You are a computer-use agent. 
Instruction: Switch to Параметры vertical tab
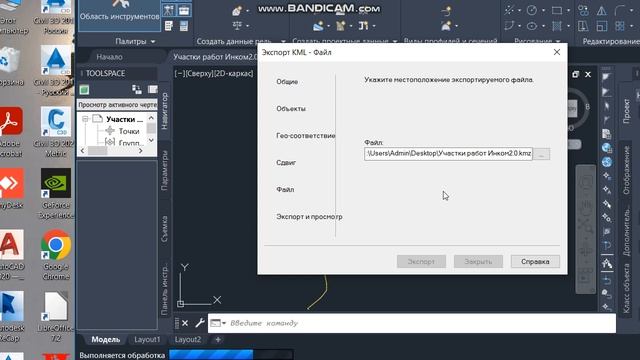pyautogui.click(x=164, y=171)
